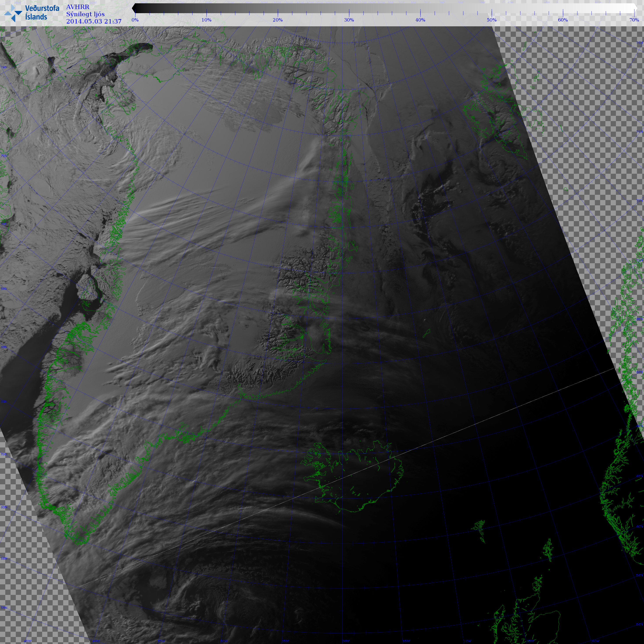Click the 70% label on the colorbar

634,20
